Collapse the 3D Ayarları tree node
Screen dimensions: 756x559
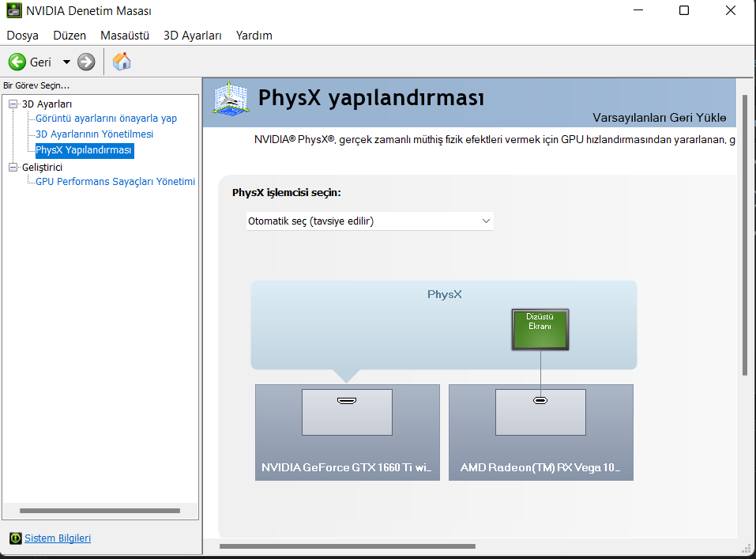[x=13, y=104]
